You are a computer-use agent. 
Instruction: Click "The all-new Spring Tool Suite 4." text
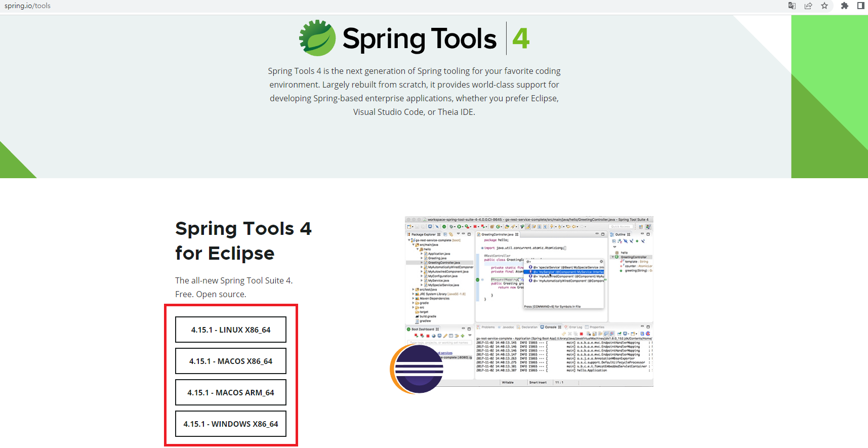234,280
